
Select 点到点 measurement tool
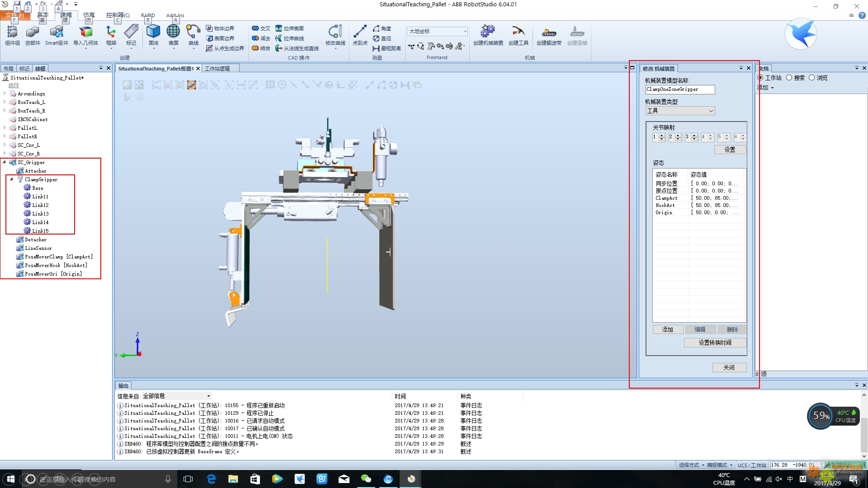point(360,35)
